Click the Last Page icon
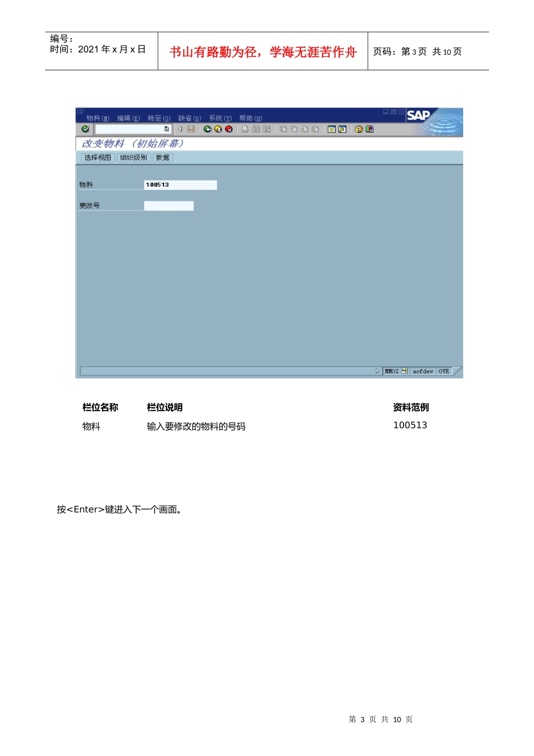This screenshot has width=534, height=756. [315, 129]
